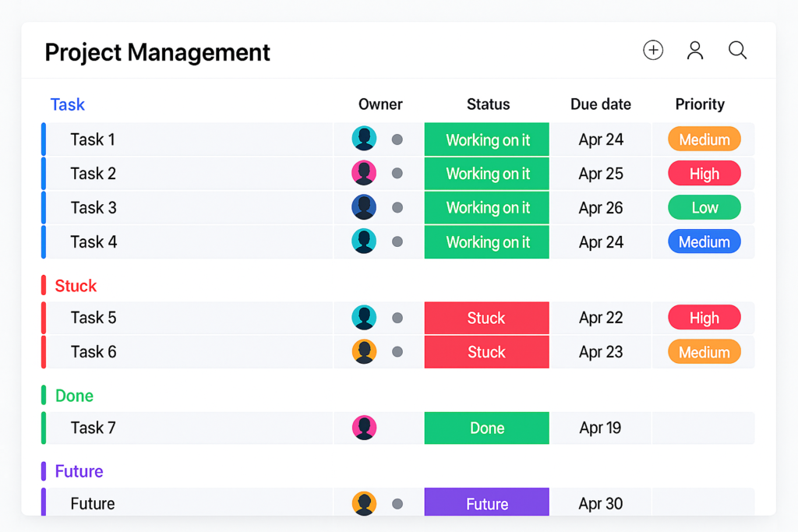This screenshot has width=798, height=532.
Task: Open the Stuck status cell for Task 5
Action: tap(487, 318)
